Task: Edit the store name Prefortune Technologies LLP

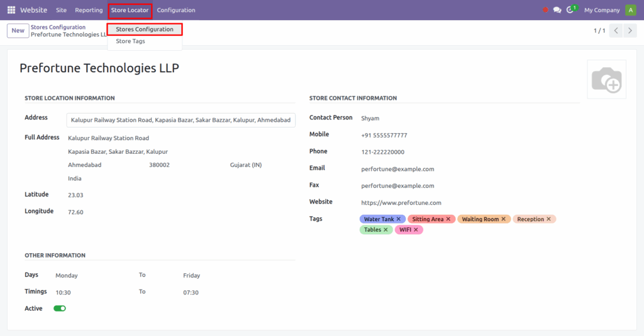Action: point(99,68)
